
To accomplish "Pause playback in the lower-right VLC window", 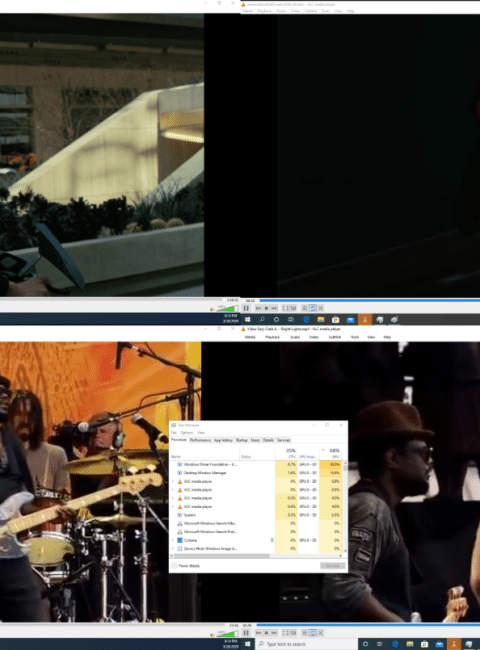I will click(246, 633).
